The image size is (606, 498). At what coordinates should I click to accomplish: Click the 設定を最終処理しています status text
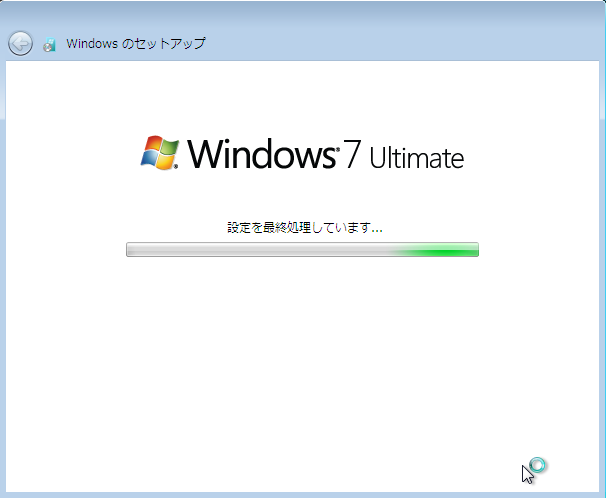305,228
